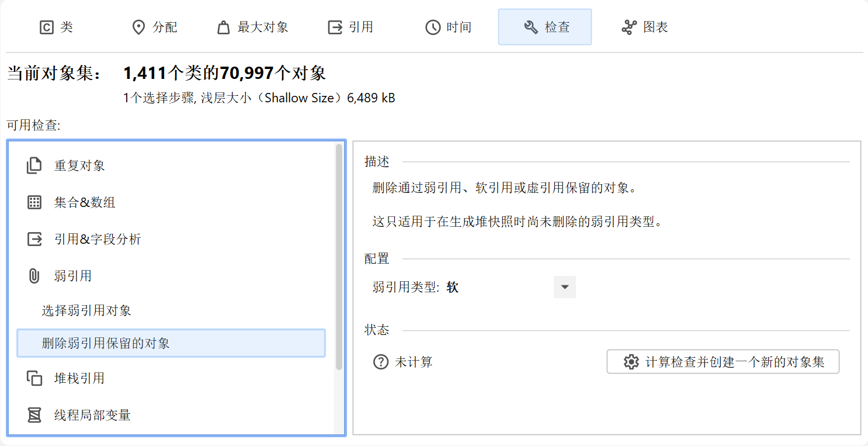The width and height of the screenshot is (868, 446).
Task: Click the 堆栈引用 stacked squares icon
Action: click(34, 378)
